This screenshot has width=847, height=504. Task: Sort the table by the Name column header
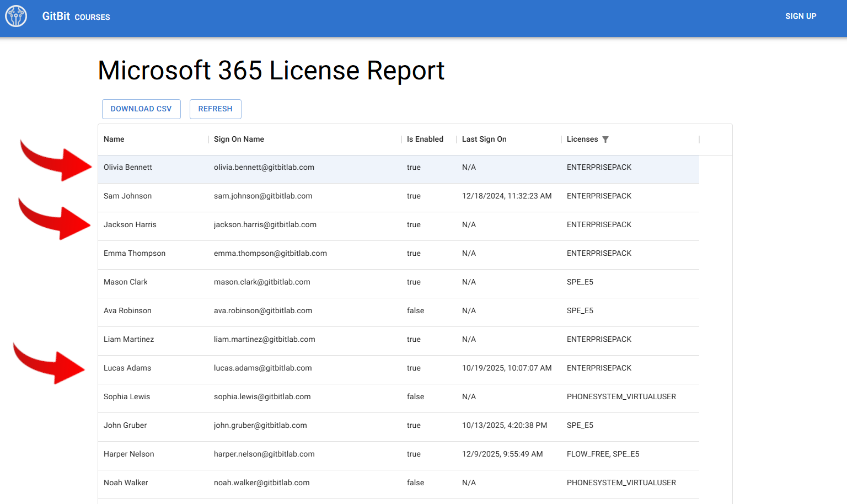pos(114,139)
